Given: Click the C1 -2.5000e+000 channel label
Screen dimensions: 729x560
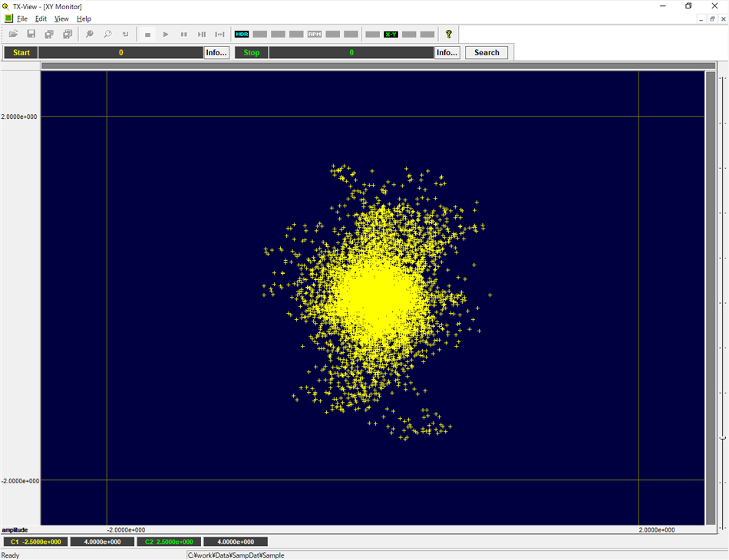Looking at the screenshot, I should 36,542.
